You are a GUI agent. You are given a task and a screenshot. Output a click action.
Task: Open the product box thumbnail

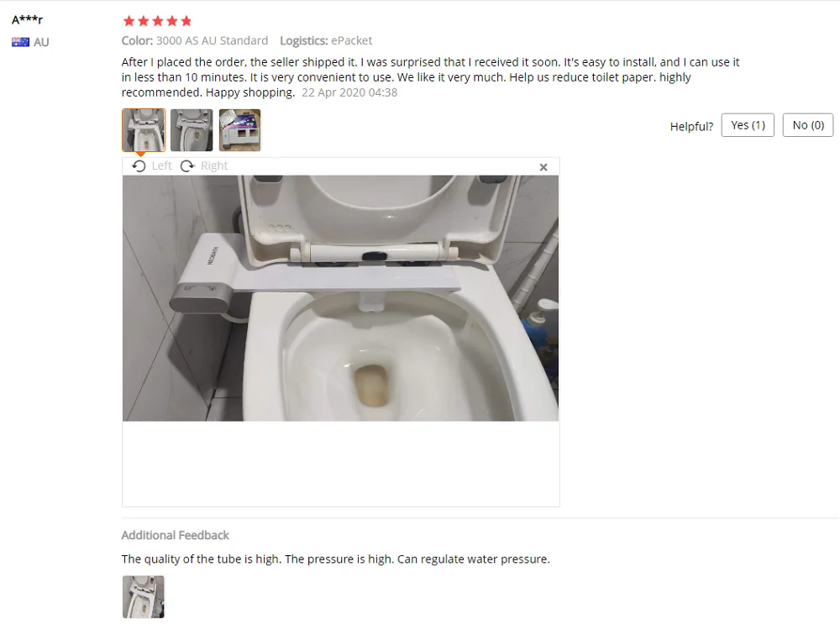click(x=239, y=130)
